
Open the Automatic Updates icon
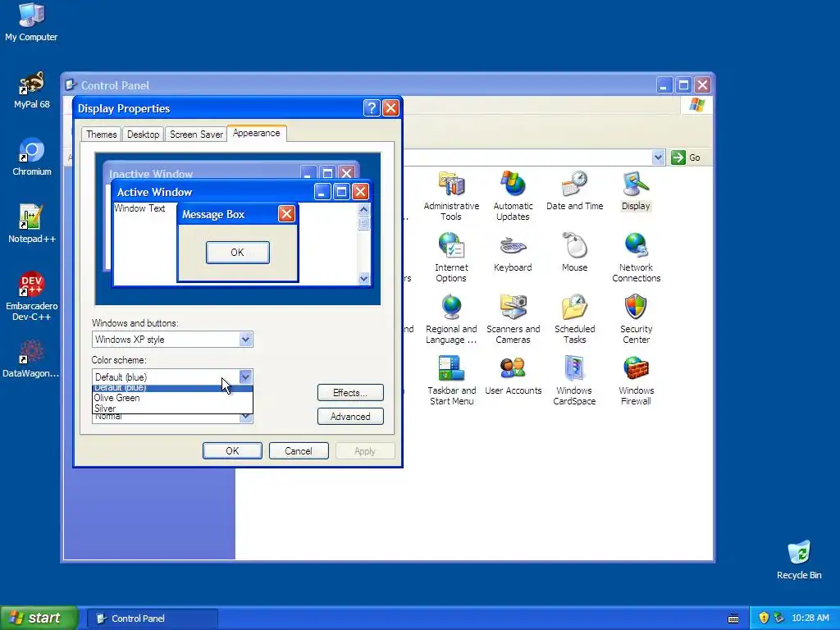pos(513,196)
